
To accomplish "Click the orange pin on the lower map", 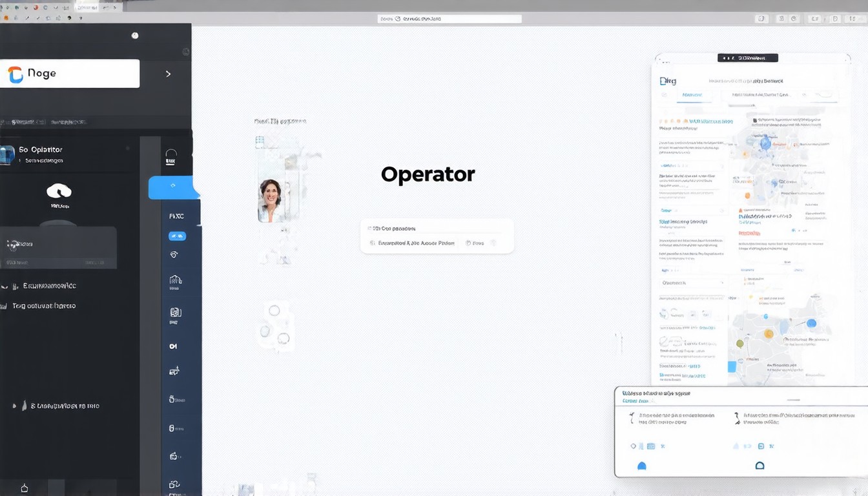I will 769,334.
